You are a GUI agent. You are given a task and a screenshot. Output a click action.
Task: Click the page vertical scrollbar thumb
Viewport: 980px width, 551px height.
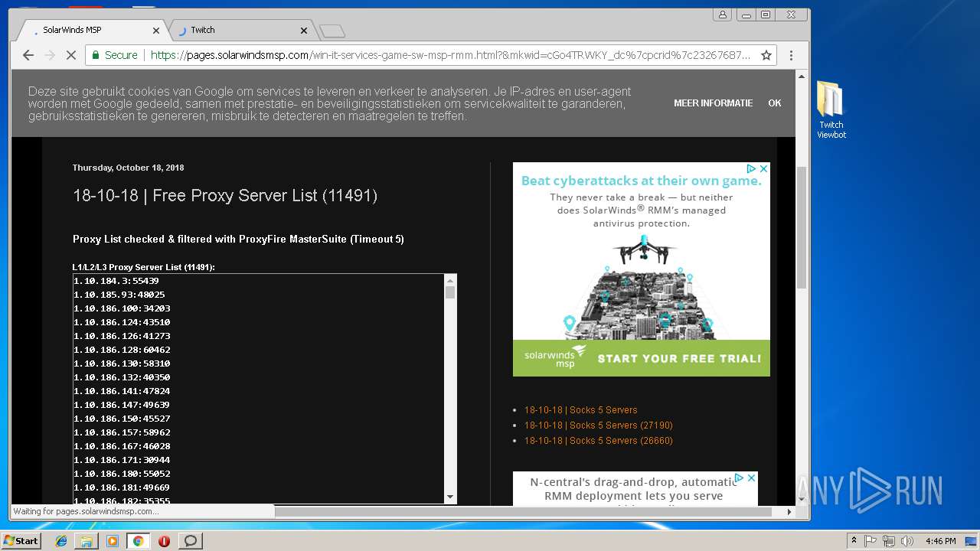point(802,227)
